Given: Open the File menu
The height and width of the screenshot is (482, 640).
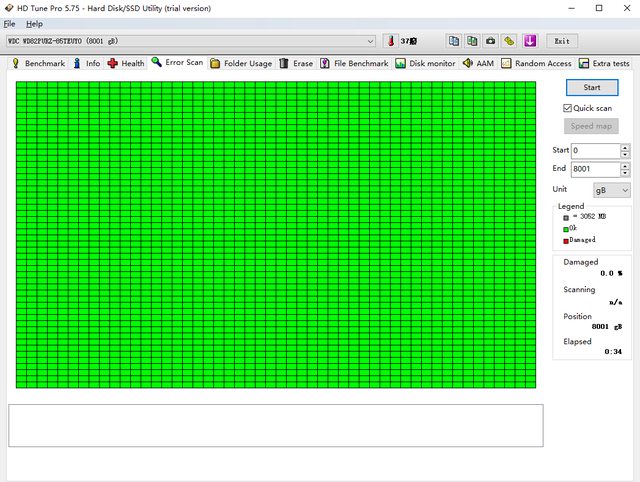Looking at the screenshot, I should click(10, 23).
